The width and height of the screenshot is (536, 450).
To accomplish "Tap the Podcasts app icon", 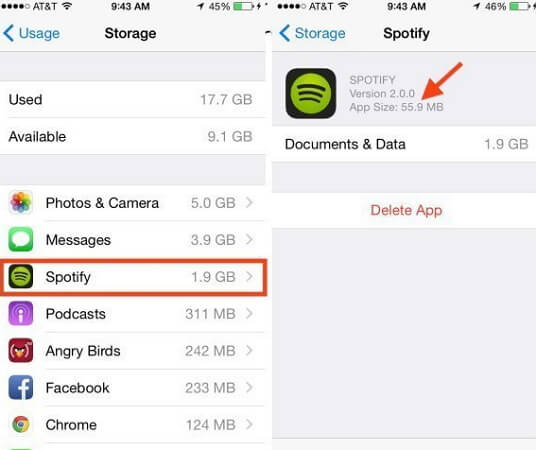I will pos(21,313).
